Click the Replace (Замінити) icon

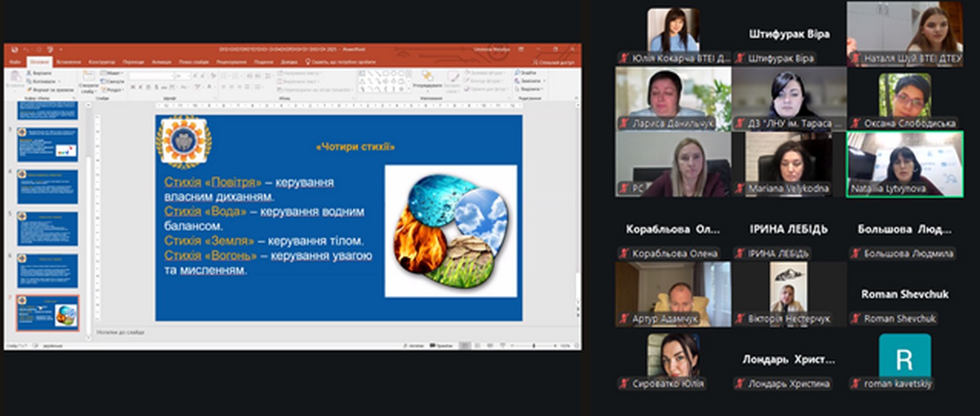tap(517, 82)
